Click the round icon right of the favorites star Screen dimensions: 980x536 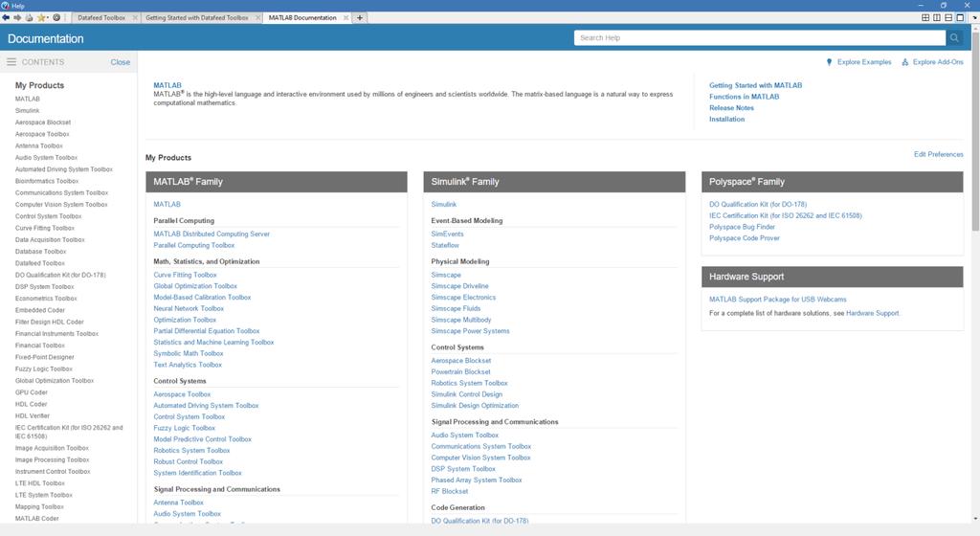56,17
